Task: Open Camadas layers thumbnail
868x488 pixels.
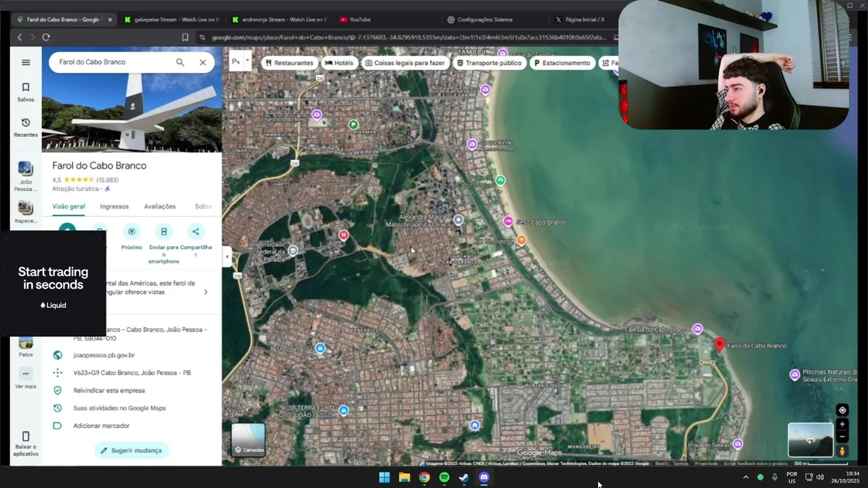Action: tap(248, 439)
